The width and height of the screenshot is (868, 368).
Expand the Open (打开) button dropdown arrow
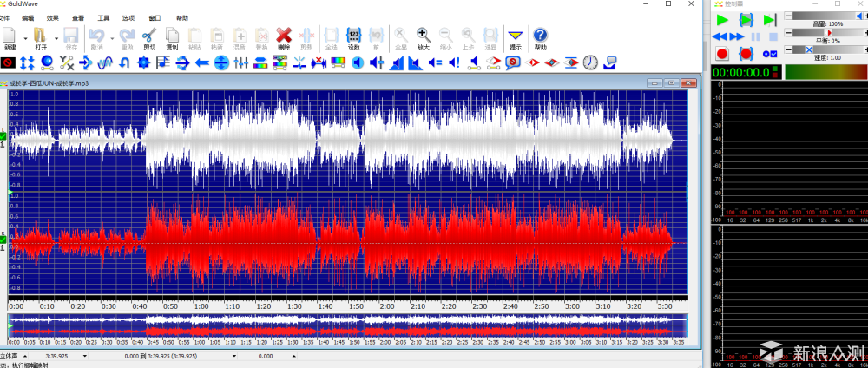[x=56, y=39]
